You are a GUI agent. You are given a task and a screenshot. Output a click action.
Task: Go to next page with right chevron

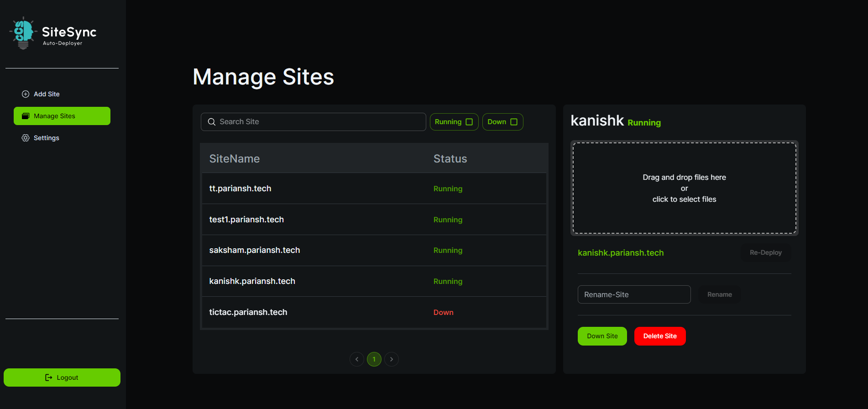pos(392,359)
